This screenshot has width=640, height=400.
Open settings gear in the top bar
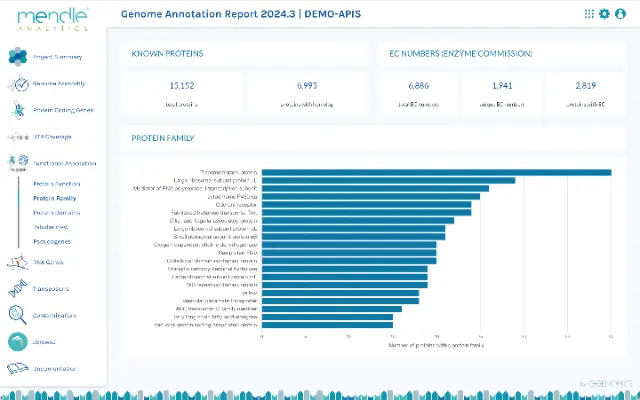(604, 14)
